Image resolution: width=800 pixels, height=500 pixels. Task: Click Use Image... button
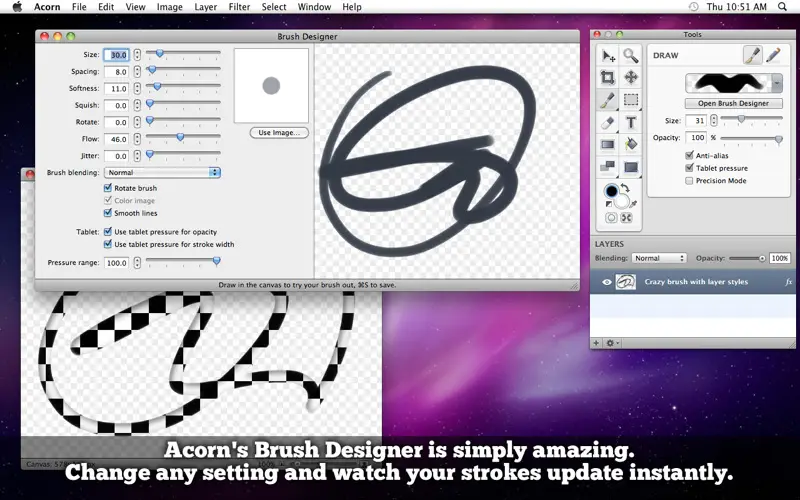279,133
